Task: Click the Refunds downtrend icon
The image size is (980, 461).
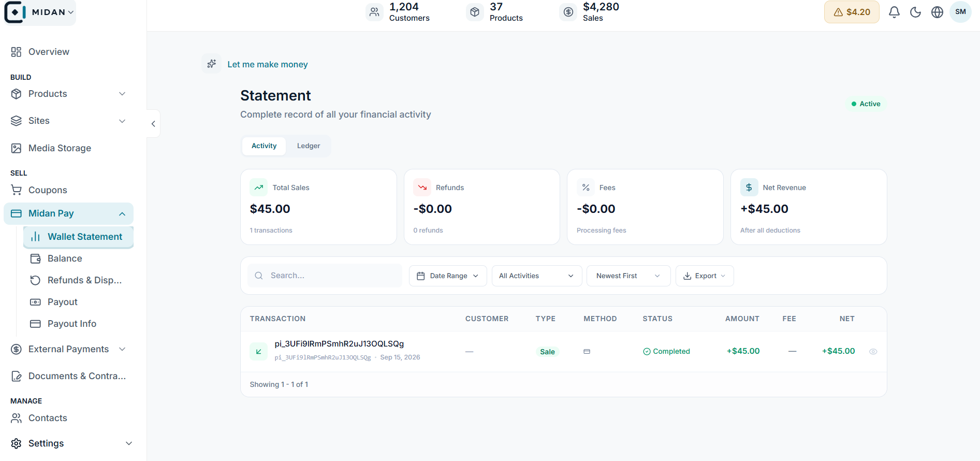Action: click(422, 188)
